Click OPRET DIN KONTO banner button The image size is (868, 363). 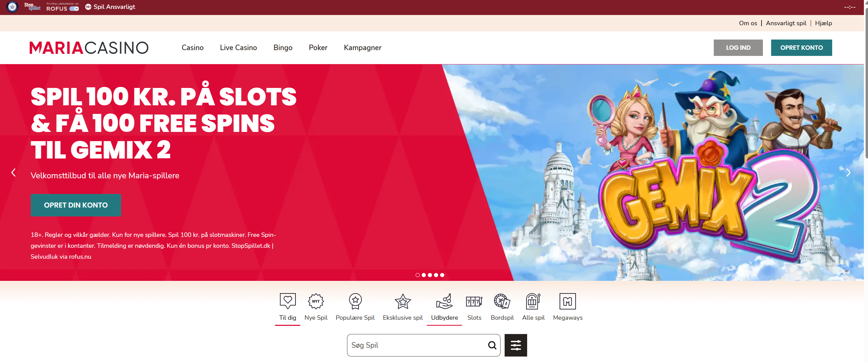(76, 205)
